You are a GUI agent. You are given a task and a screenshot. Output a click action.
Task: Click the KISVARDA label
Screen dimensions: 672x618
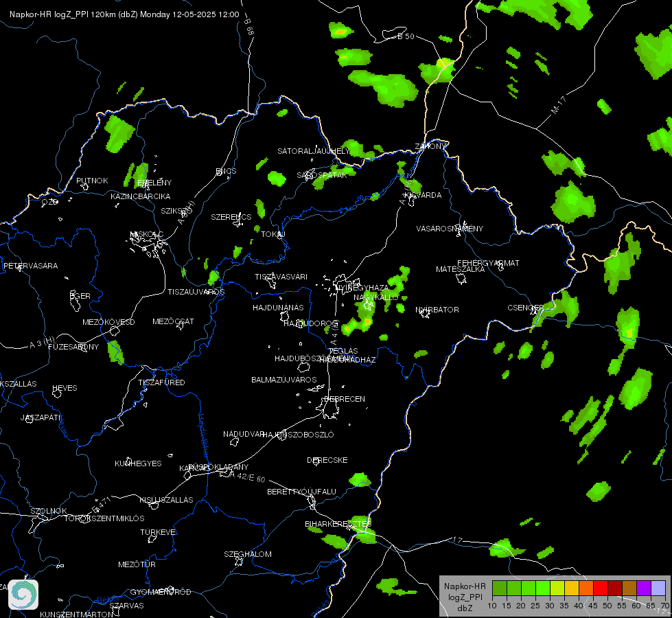click(423, 195)
